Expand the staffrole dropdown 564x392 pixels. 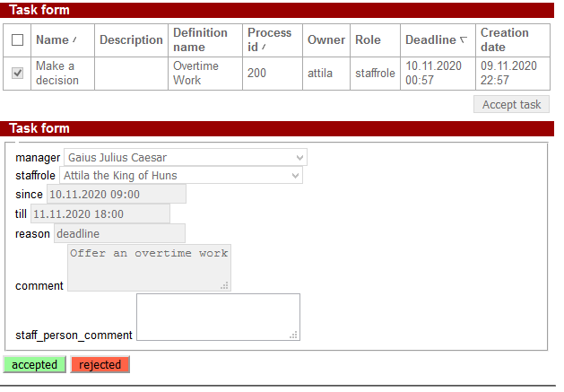181,176
